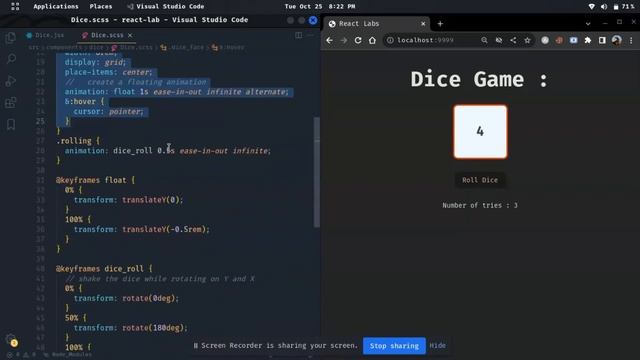The height and width of the screenshot is (360, 640).
Task: Click the 'display: grid;' line
Action: pyautogui.click(x=96, y=62)
